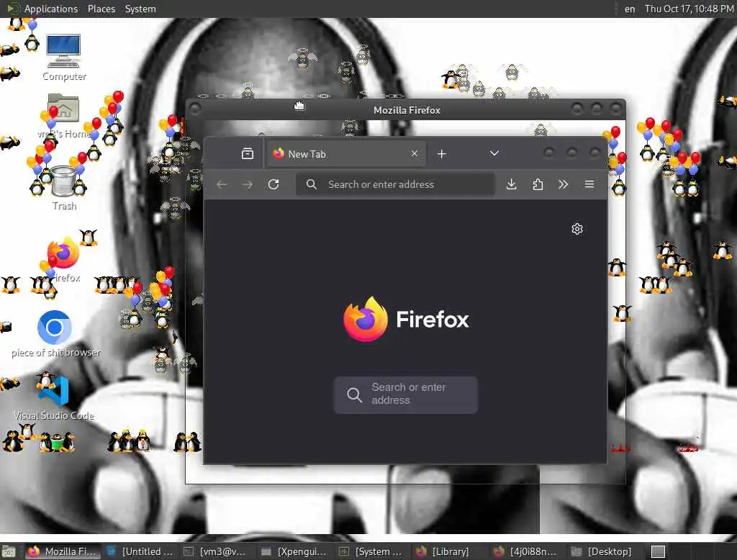Switch to Mozilla Fi... taskbar window

[x=63, y=551]
